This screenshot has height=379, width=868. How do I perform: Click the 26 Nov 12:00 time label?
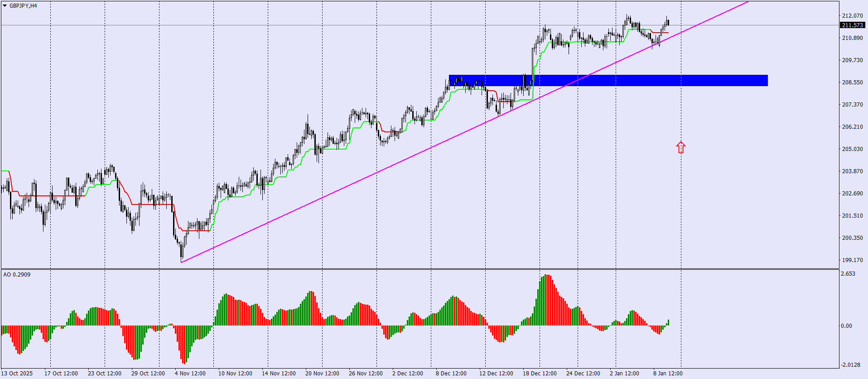click(x=366, y=374)
